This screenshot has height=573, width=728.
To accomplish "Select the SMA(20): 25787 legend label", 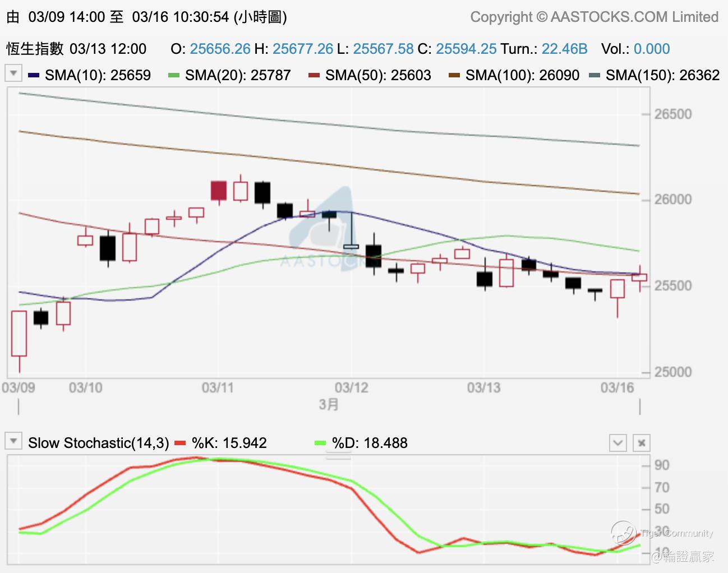I will pos(238,75).
